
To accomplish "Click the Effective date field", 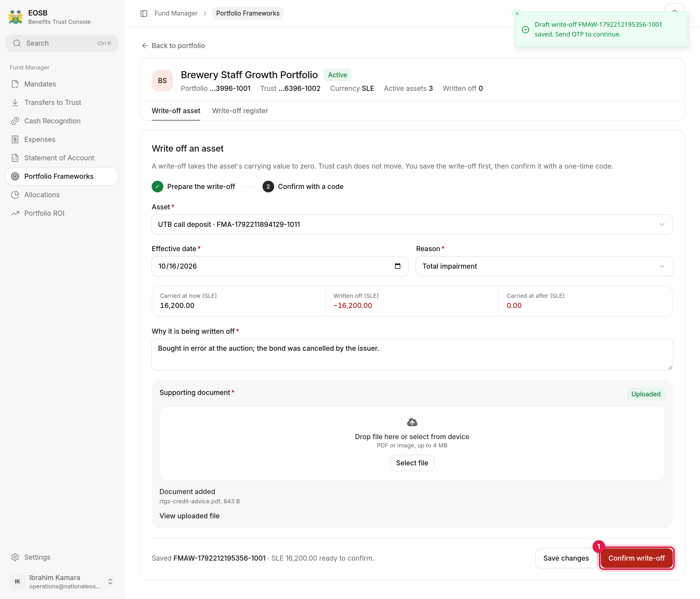I will coord(280,266).
